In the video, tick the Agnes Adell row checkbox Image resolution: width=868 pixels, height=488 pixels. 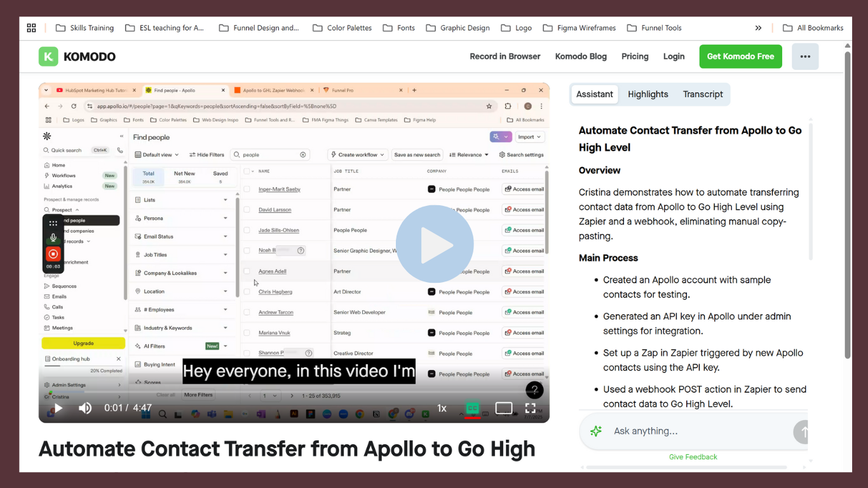pos(247,271)
